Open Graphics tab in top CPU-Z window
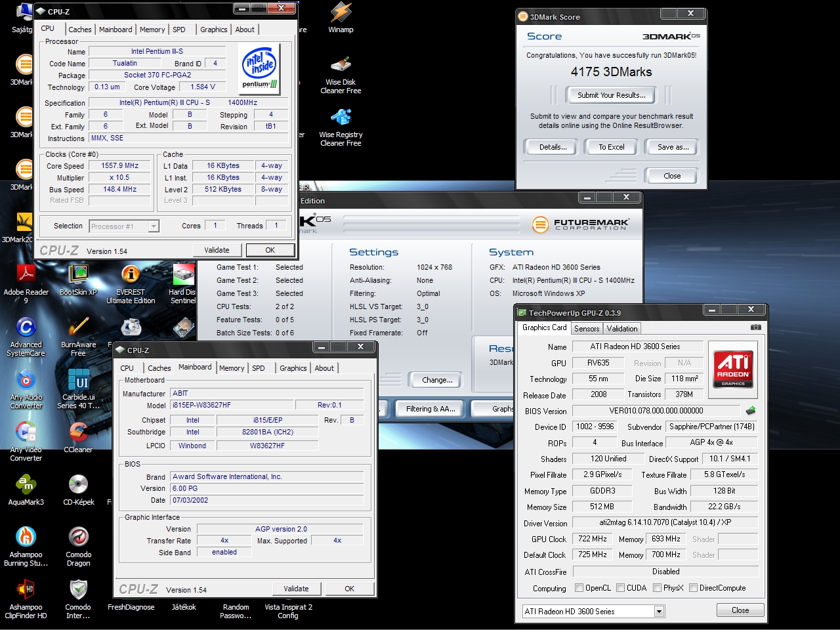The width and height of the screenshot is (840, 630). (214, 30)
